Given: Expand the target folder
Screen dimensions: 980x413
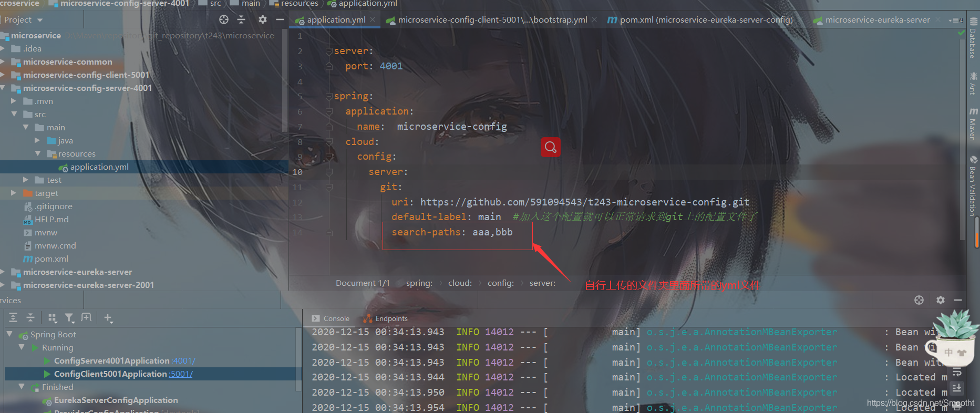Looking at the screenshot, I should (14, 193).
